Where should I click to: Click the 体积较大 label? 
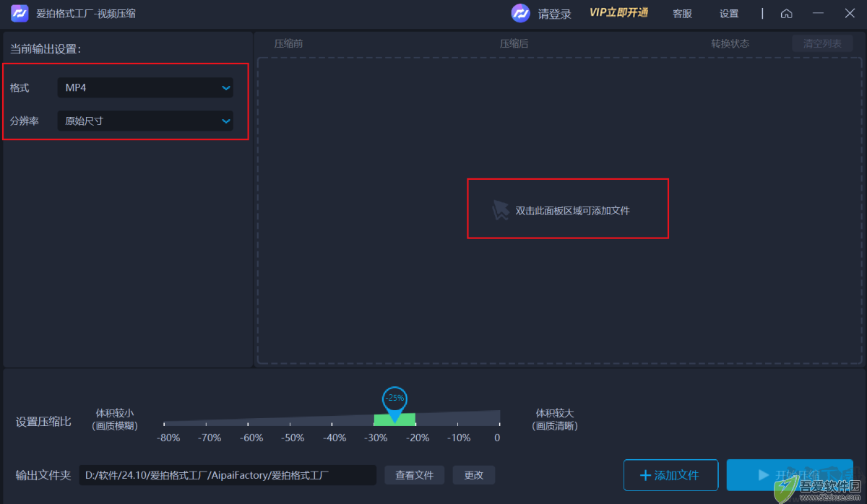click(x=555, y=413)
